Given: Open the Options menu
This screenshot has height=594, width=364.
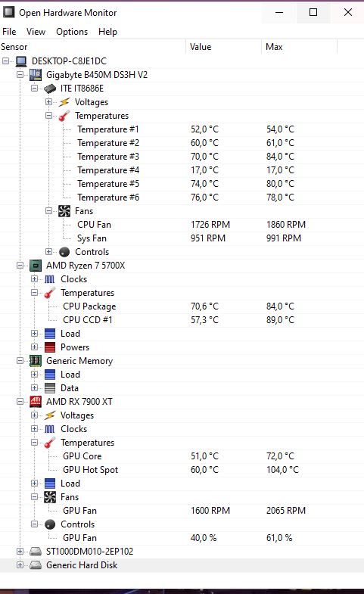Looking at the screenshot, I should tap(72, 32).
